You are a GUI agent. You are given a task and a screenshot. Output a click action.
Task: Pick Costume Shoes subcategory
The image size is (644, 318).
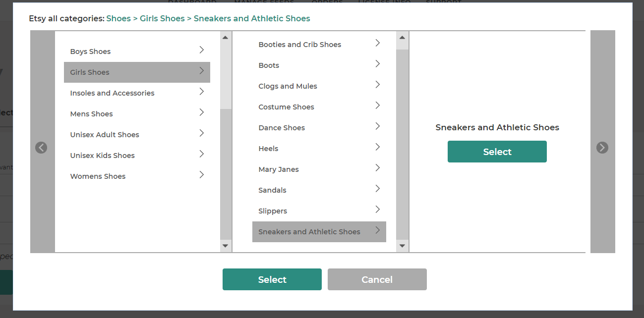319,107
